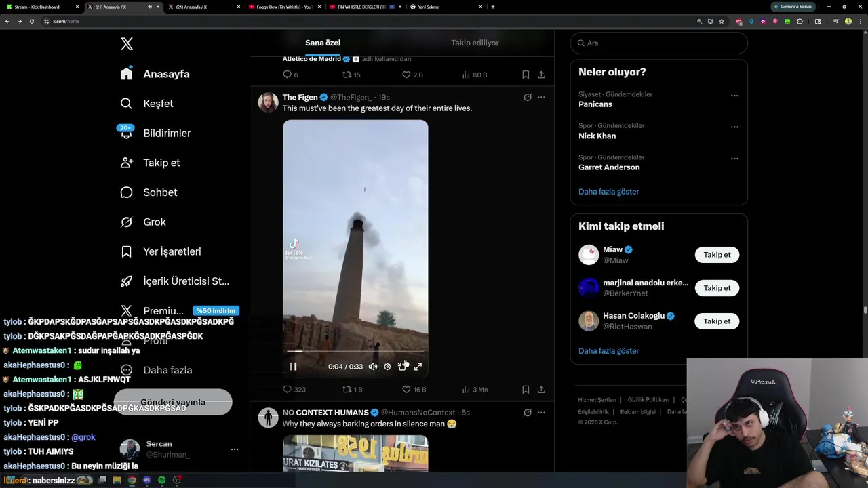868x488 pixels.
Task: Click Daha fazla göster under Kimi takip etmeli
Action: pyautogui.click(x=609, y=351)
